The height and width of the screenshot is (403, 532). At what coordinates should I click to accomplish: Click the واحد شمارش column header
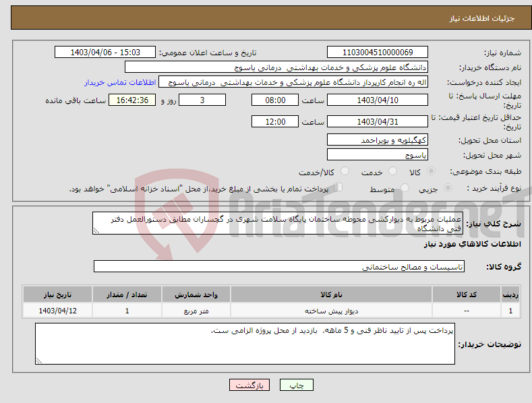(196, 294)
